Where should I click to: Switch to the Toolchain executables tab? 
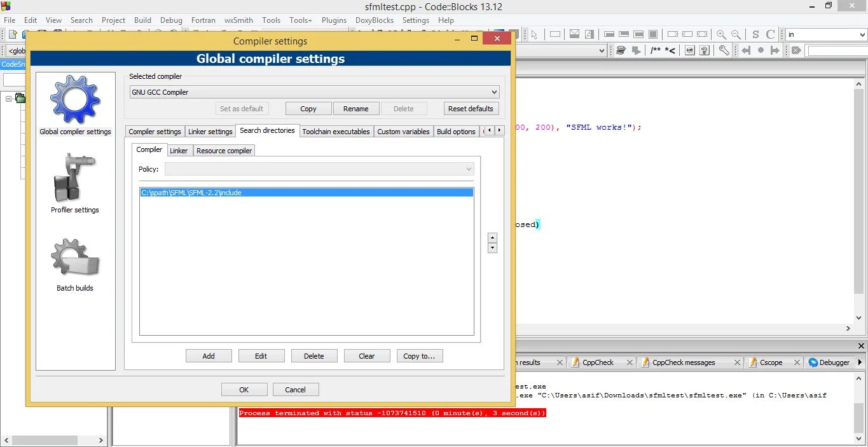point(336,132)
